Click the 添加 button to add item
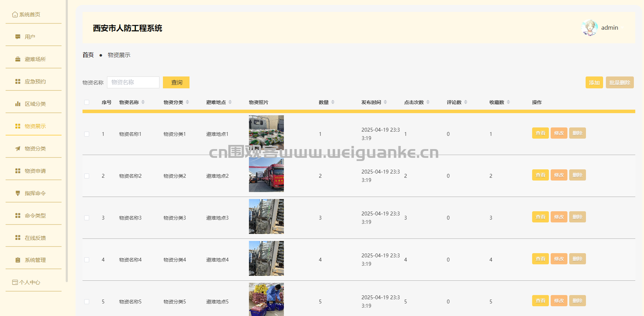This screenshot has width=644, height=316. (594, 82)
